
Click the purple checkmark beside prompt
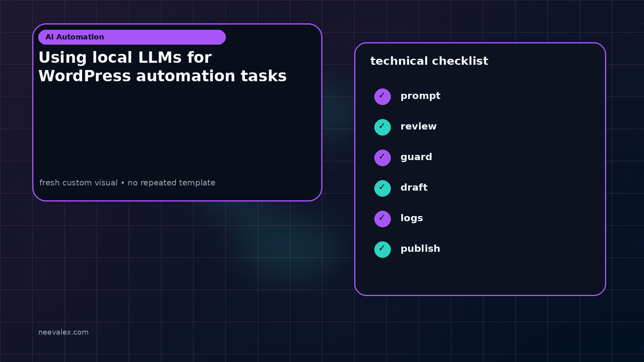382,97
